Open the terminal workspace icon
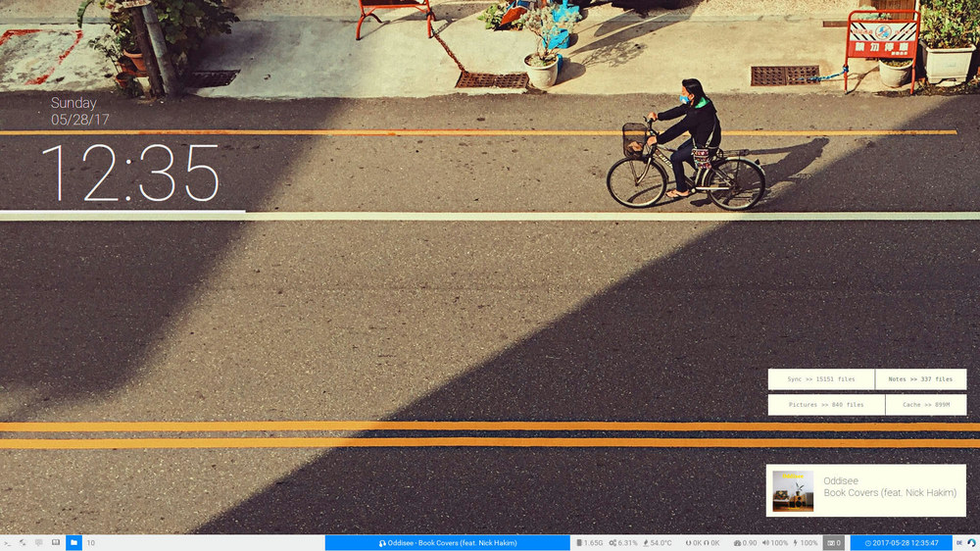 tap(8, 542)
